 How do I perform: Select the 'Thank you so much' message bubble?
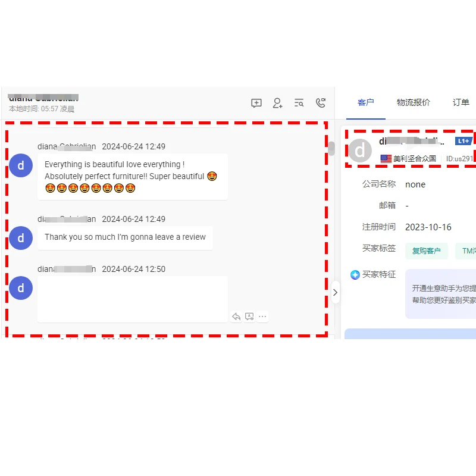point(125,237)
